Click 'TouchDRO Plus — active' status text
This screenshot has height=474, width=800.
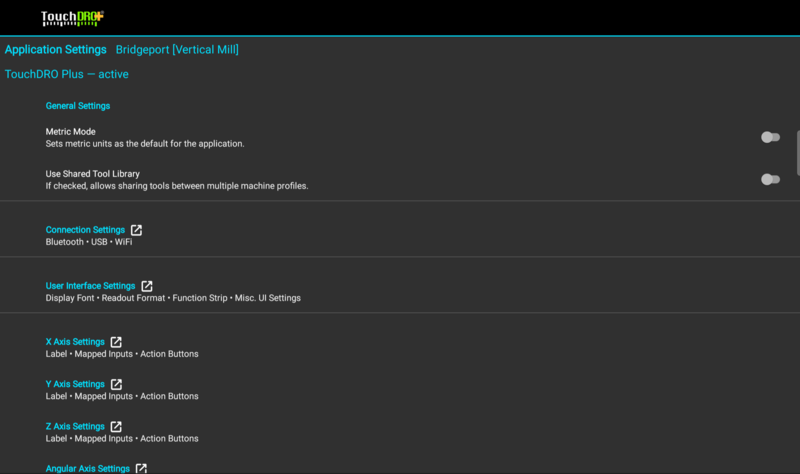pyautogui.click(x=66, y=74)
